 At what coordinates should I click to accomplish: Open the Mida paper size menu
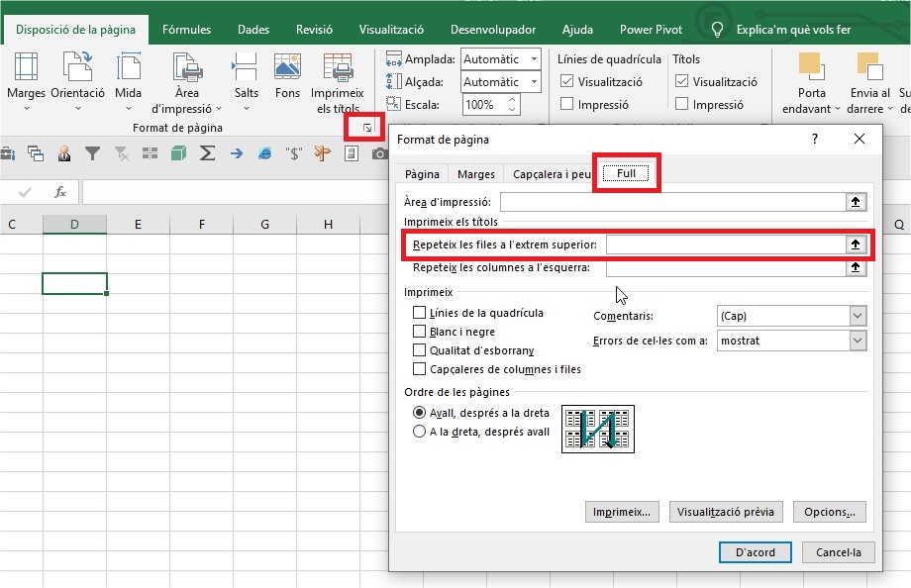[128, 81]
